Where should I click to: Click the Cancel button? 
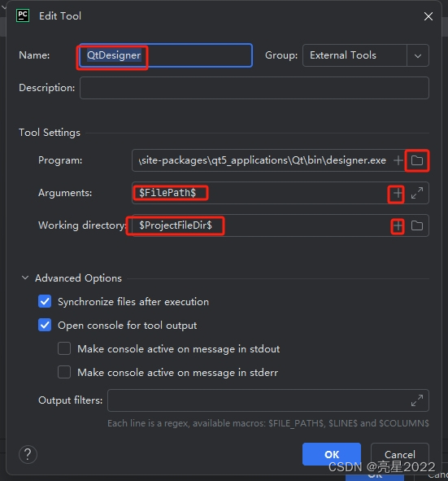click(400, 454)
